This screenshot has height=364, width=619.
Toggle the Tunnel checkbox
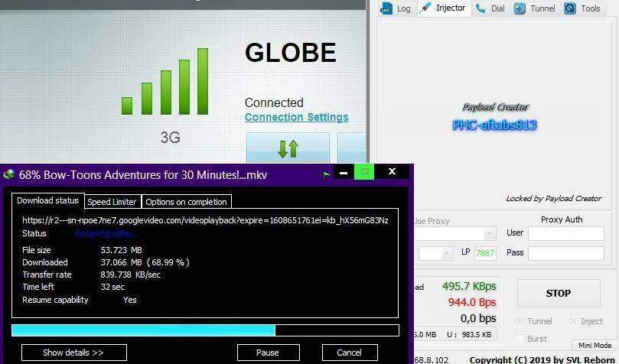pos(520,321)
